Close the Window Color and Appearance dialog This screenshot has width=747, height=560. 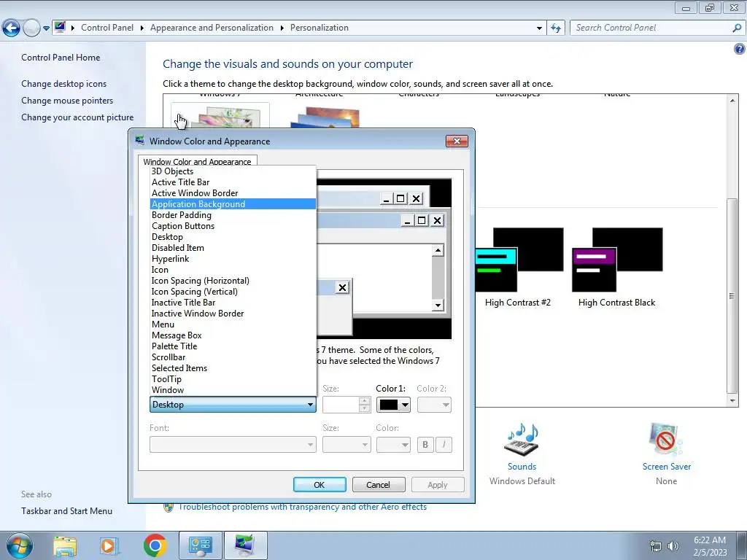click(457, 141)
